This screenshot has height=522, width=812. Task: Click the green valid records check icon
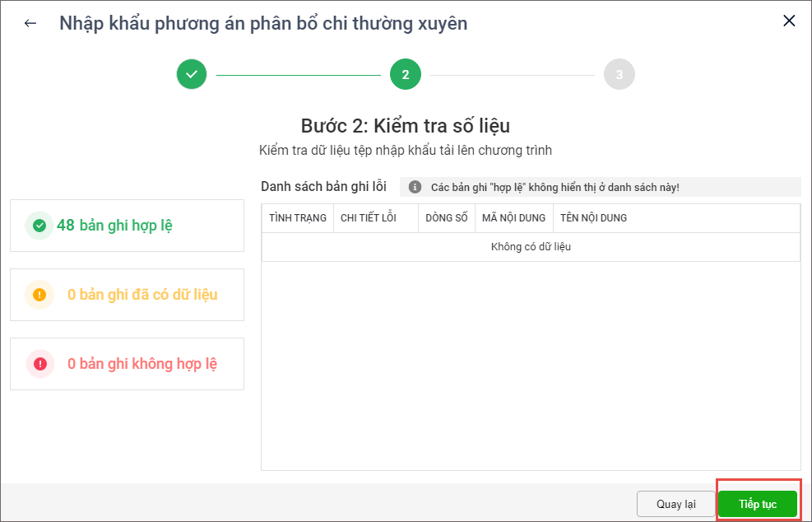tap(39, 225)
